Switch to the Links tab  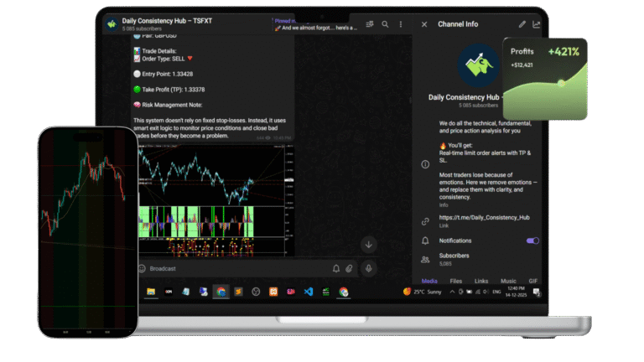[481, 281]
